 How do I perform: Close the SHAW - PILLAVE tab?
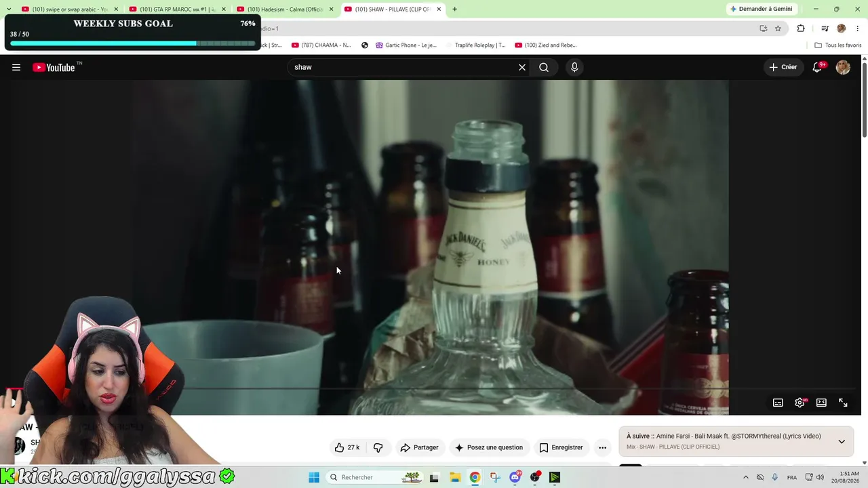coord(439,9)
